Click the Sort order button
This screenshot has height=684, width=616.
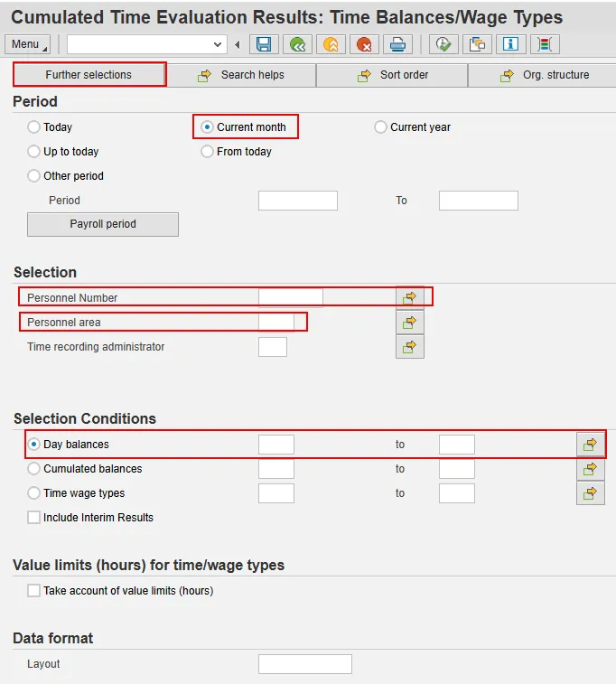(392, 75)
